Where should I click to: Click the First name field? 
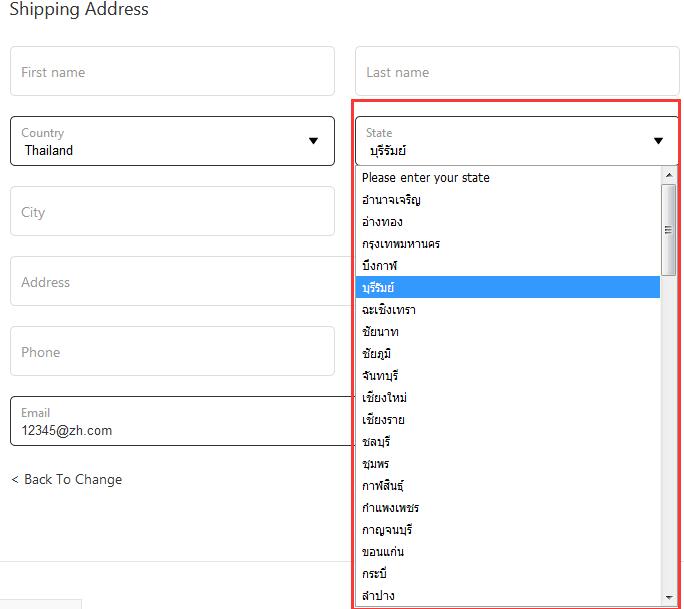point(172,72)
